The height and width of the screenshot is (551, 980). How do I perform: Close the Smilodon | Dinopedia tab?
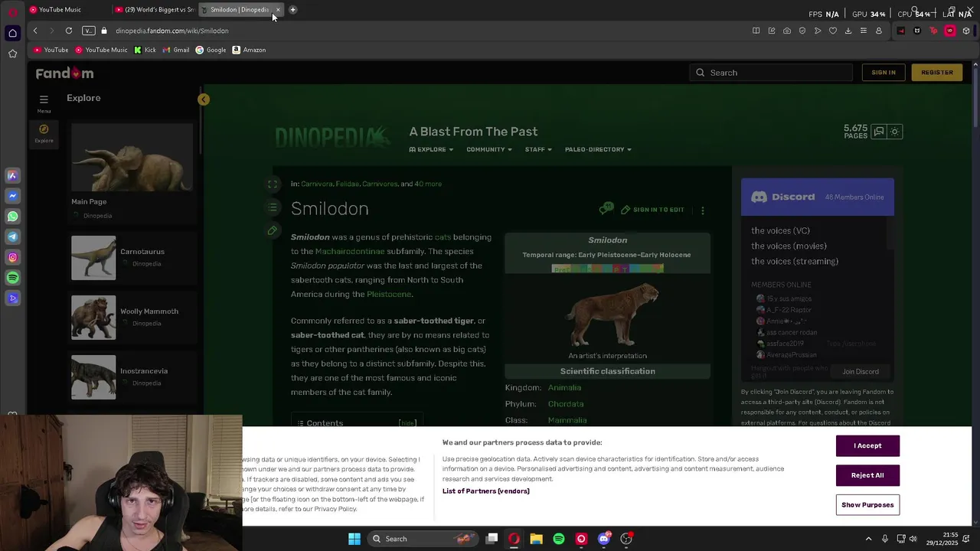278,10
